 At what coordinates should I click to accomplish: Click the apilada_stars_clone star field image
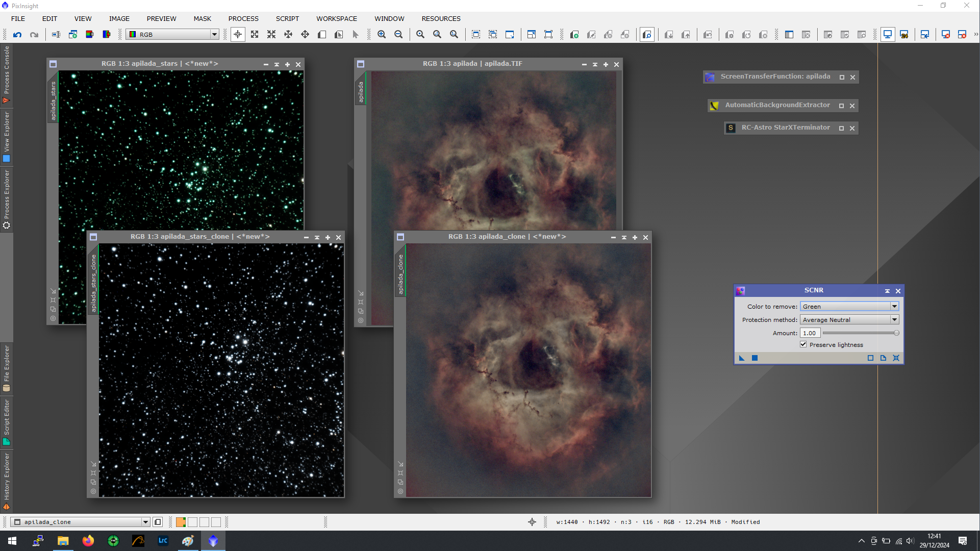click(x=221, y=370)
